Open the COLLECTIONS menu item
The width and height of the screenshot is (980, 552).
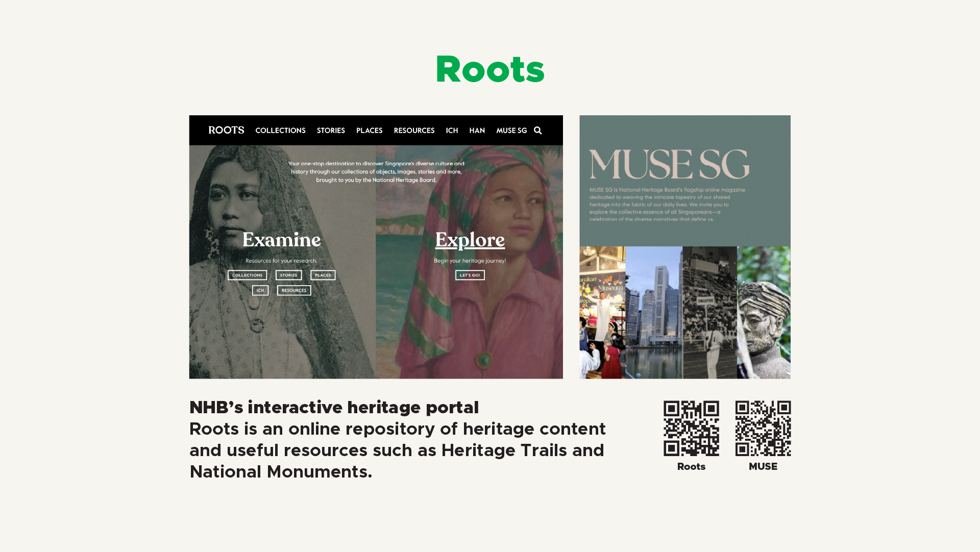(x=280, y=131)
